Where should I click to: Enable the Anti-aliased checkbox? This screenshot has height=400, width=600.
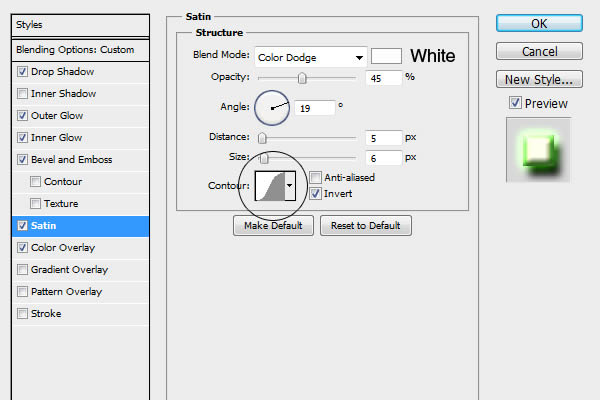(x=316, y=178)
